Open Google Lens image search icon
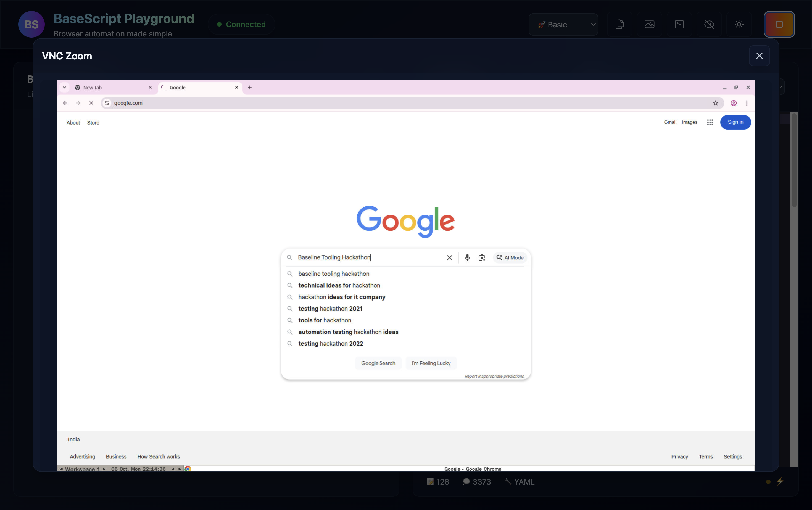 coord(482,258)
